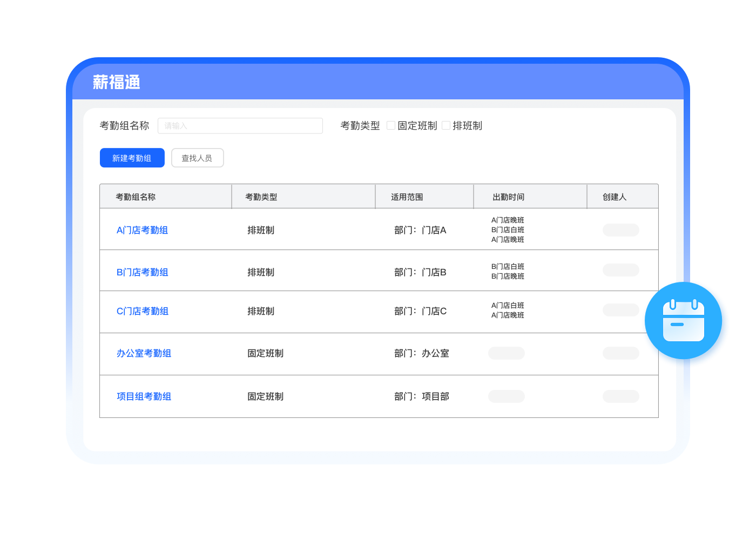
Task: Click the blue calendar icon
Action: coord(683,321)
